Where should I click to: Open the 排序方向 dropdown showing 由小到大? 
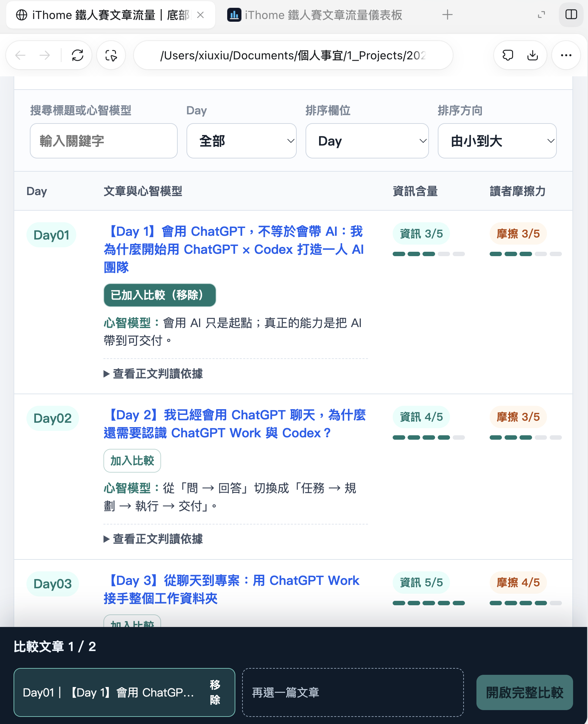(x=497, y=141)
